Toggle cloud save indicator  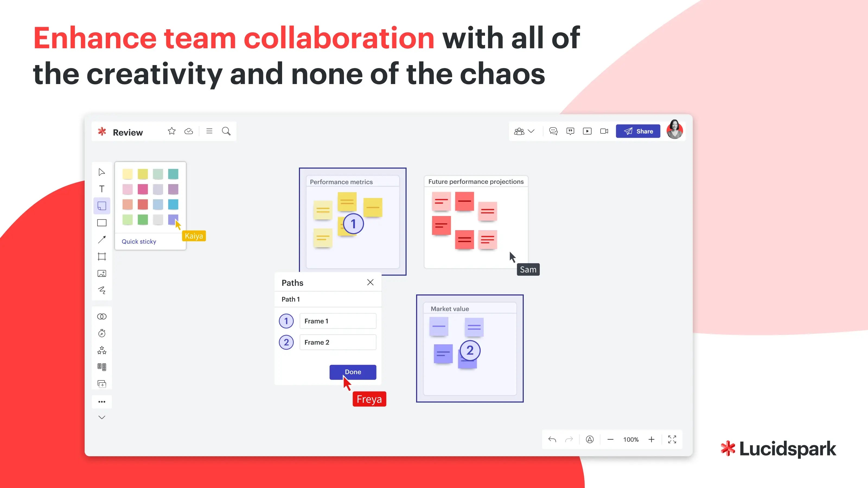(189, 131)
